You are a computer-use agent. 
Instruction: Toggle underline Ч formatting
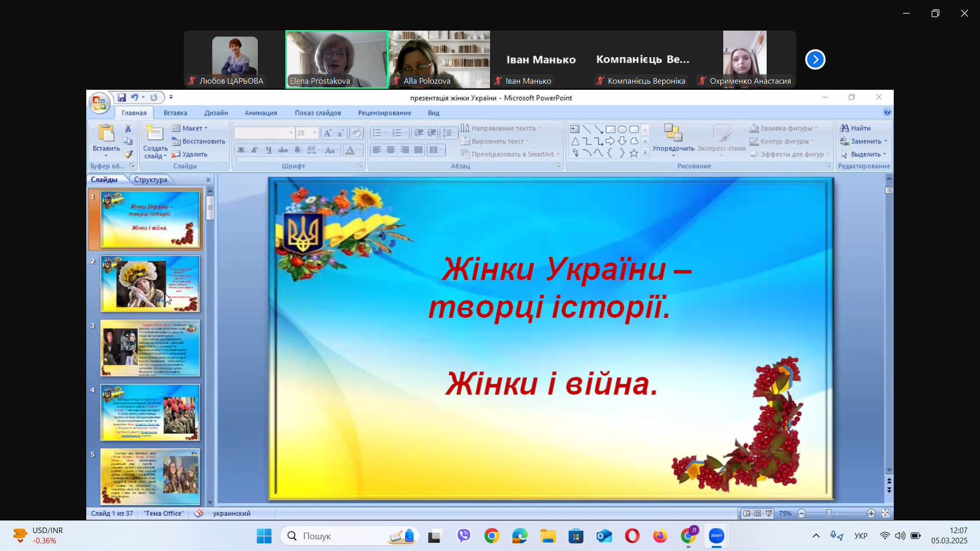point(268,150)
